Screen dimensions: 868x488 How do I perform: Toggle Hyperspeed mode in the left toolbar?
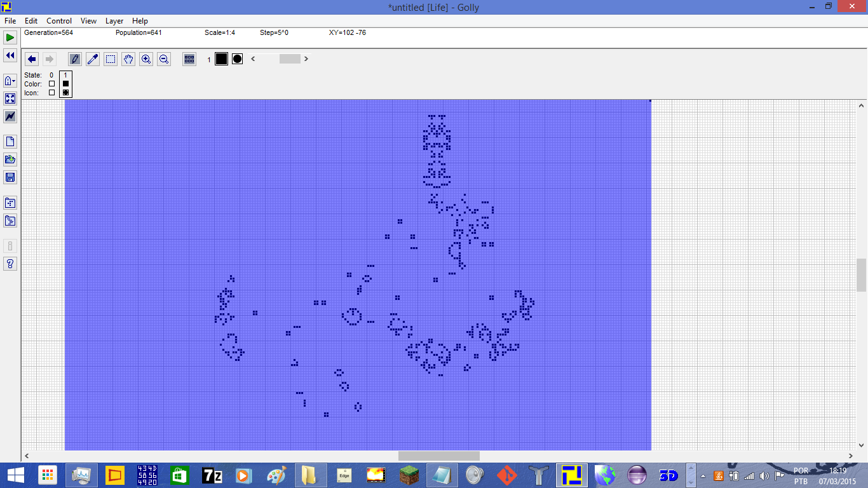coord(10,116)
